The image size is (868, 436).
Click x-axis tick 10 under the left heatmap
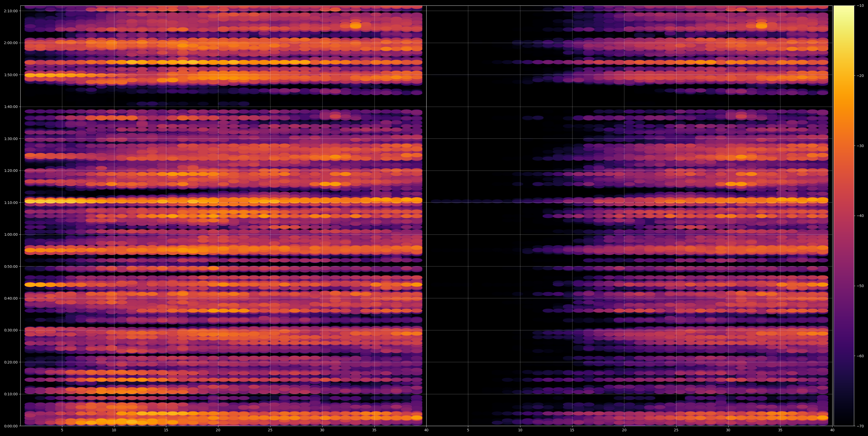[114, 430]
